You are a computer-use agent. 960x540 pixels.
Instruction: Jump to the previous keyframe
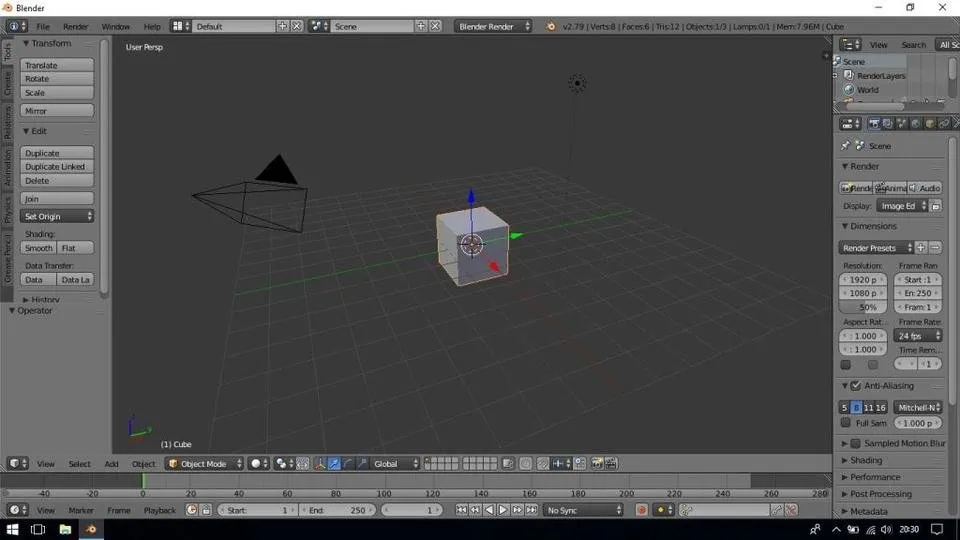coord(475,510)
